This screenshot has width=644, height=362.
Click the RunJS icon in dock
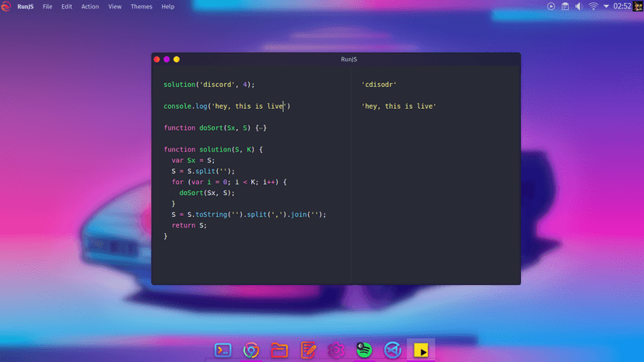point(421,350)
